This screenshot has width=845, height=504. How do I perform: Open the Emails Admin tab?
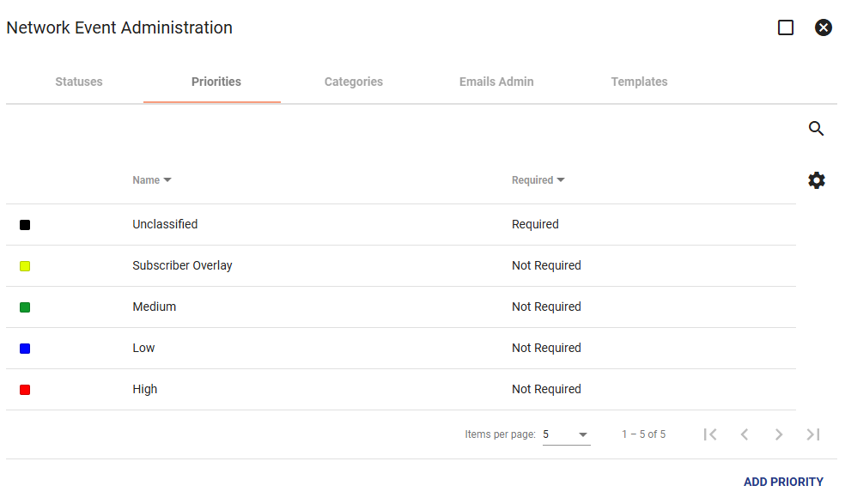point(496,82)
